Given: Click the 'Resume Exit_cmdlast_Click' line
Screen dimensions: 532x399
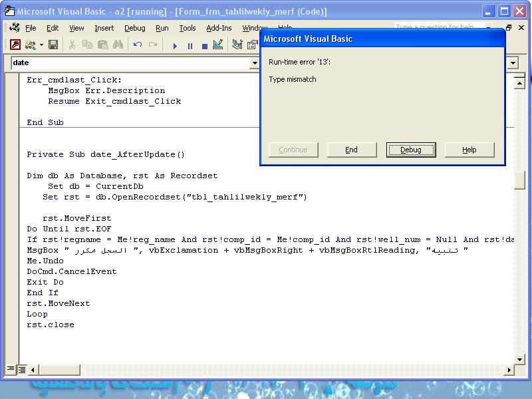Looking at the screenshot, I should point(114,101).
